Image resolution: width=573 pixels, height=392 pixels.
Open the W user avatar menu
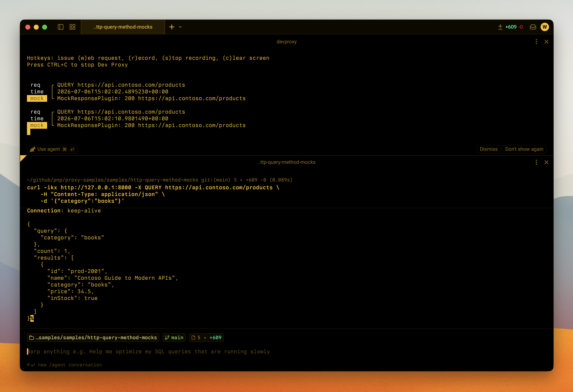545,27
